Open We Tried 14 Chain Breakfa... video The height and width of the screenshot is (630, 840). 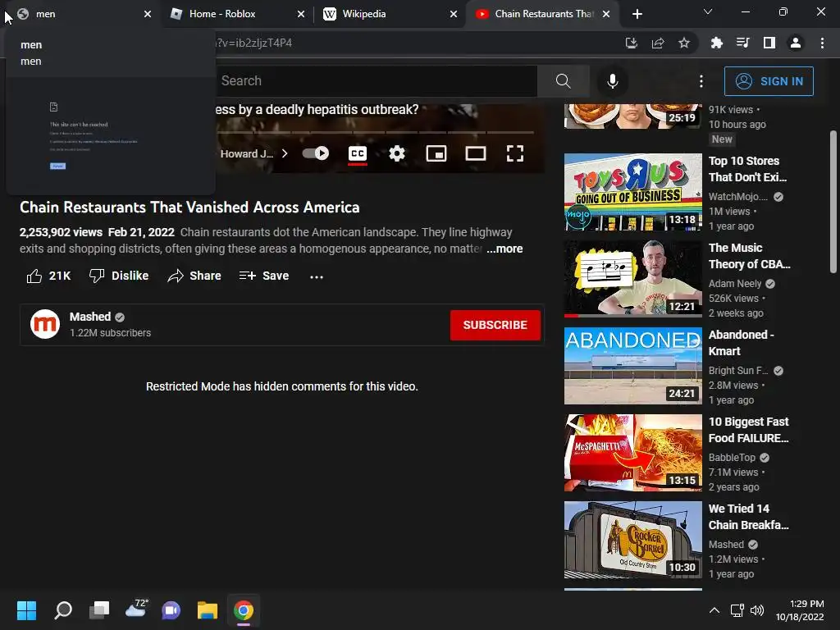748,517
